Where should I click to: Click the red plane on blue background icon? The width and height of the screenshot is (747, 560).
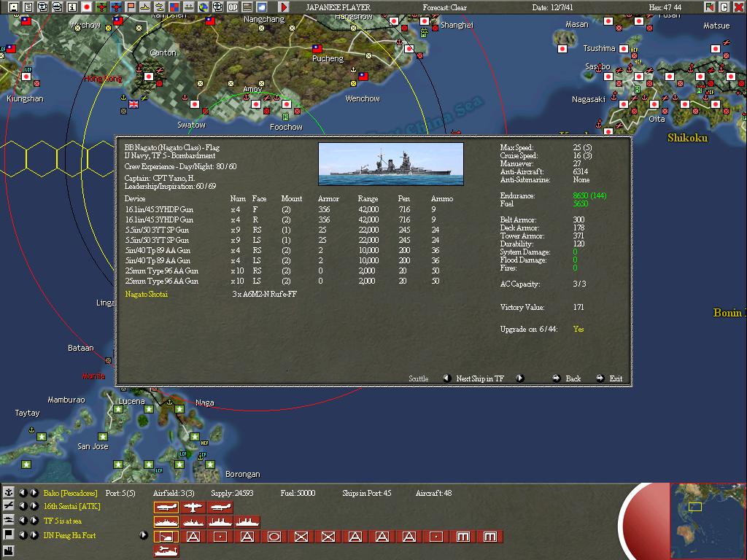[x=116, y=7]
